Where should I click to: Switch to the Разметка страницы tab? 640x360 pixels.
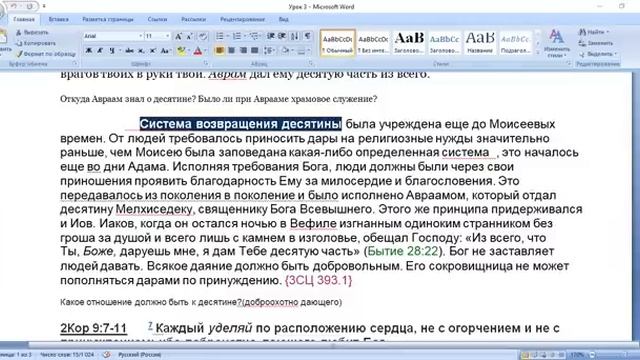(108, 19)
